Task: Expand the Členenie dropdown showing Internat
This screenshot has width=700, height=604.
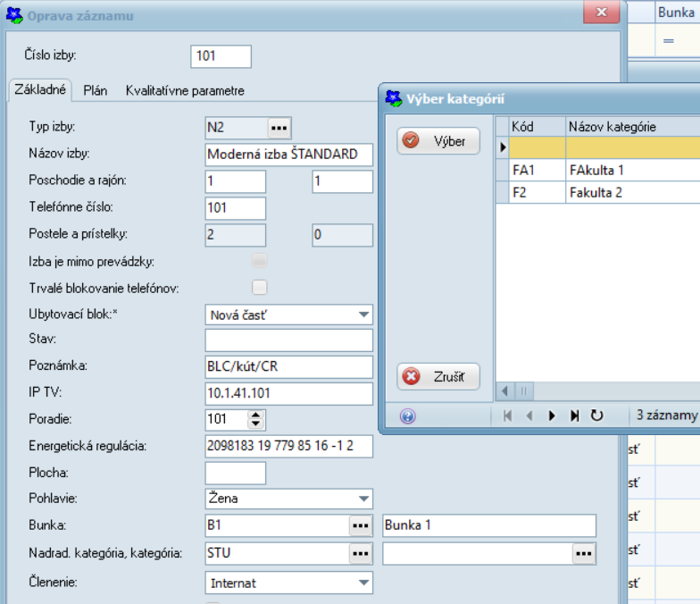Action: click(362, 583)
